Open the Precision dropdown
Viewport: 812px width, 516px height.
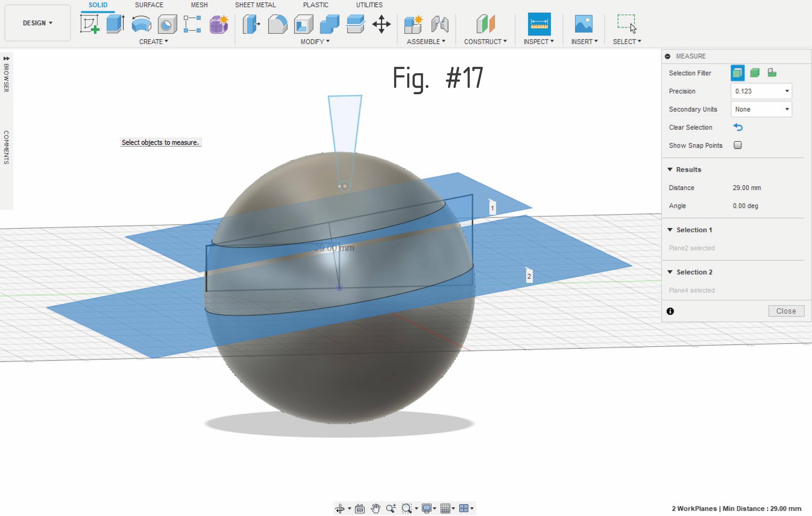(761, 91)
